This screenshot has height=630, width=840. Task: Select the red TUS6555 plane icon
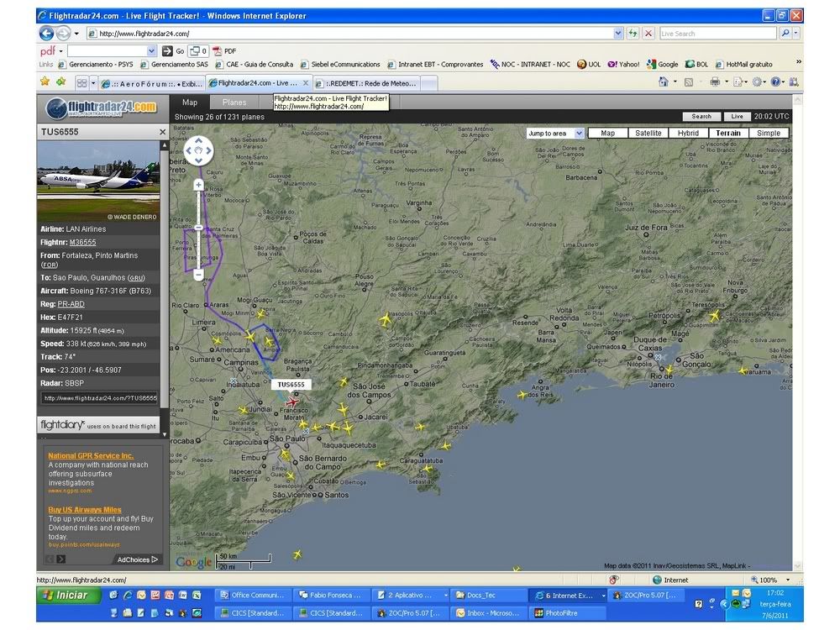(x=292, y=402)
